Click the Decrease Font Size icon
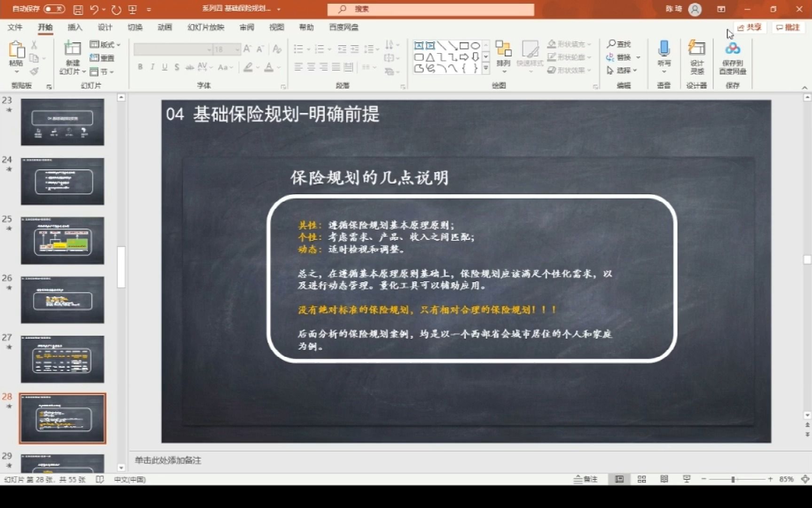Viewport: 812px width, 508px height. pos(260,49)
